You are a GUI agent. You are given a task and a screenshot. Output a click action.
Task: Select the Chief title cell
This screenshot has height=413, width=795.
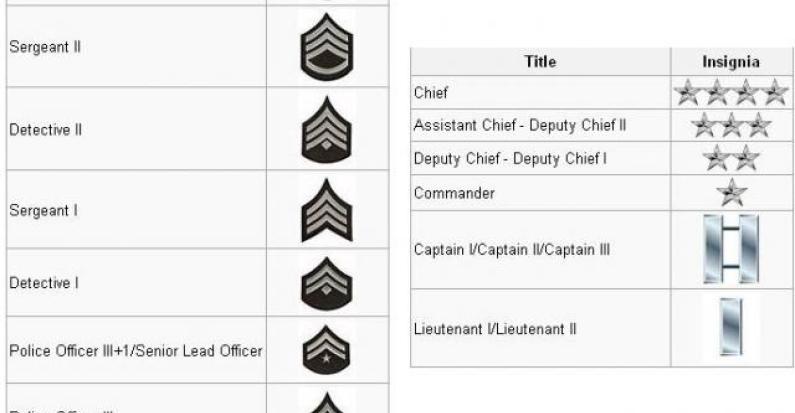click(x=540, y=93)
